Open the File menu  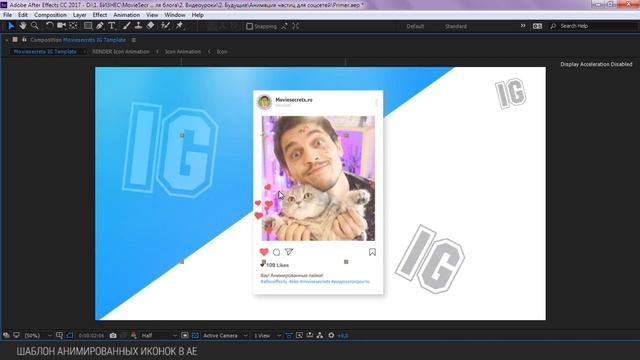coord(7,15)
